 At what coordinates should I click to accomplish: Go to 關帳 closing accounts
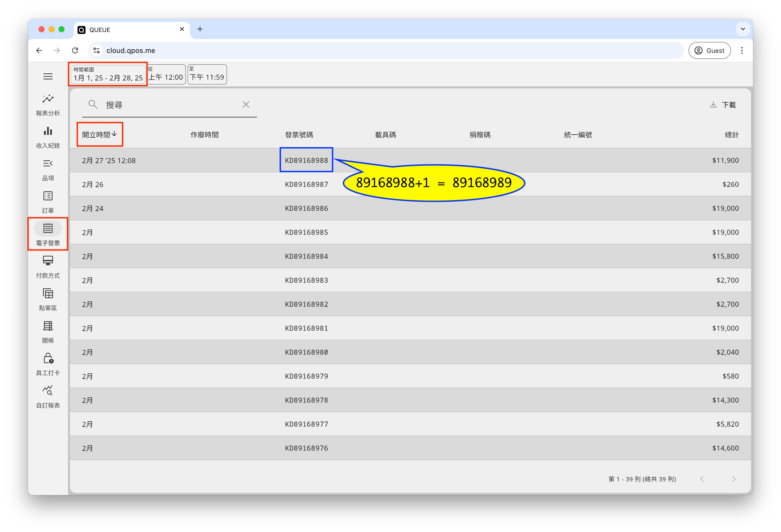click(x=48, y=332)
